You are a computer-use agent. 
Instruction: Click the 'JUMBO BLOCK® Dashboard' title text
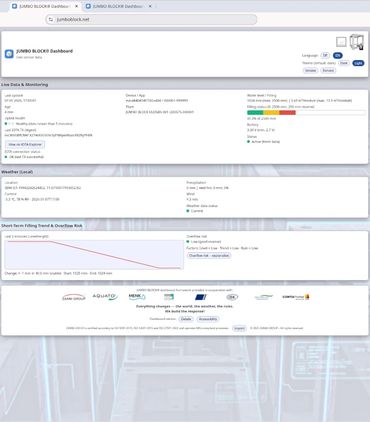tap(44, 51)
